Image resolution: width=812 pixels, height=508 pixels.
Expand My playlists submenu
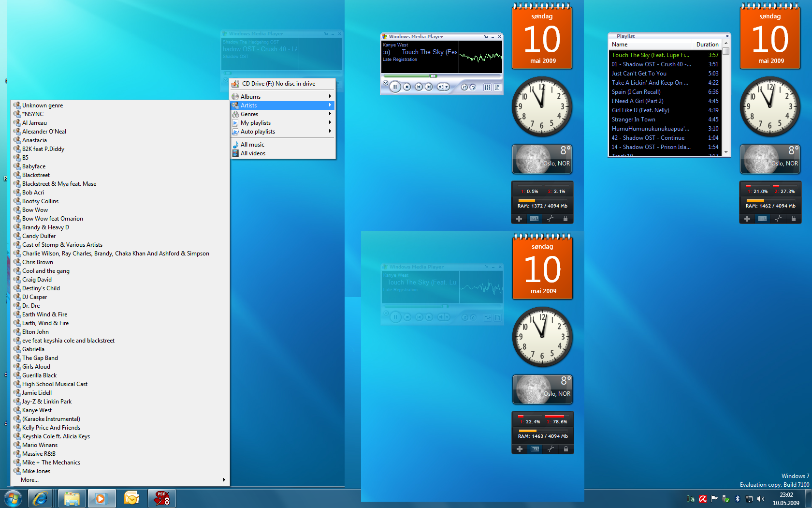click(283, 123)
